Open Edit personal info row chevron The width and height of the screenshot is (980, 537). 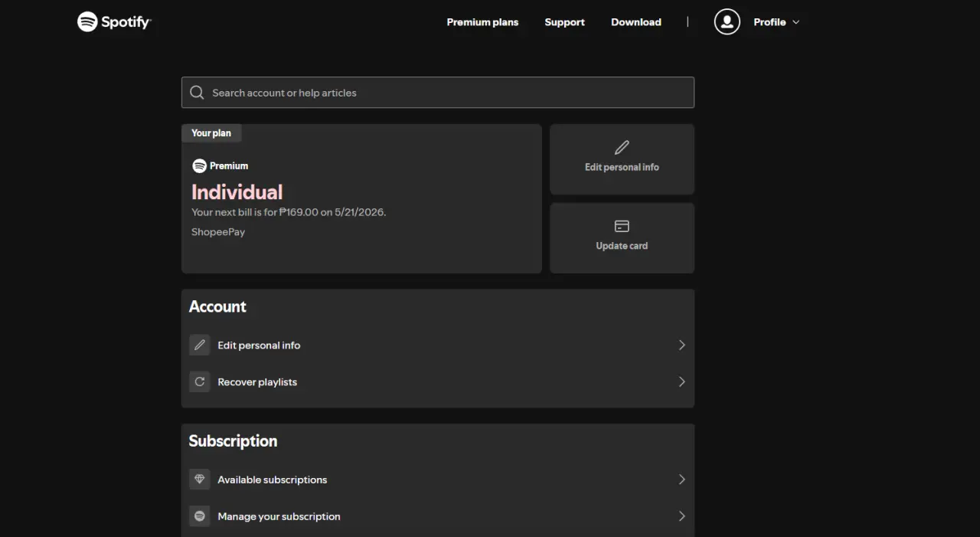click(x=681, y=345)
